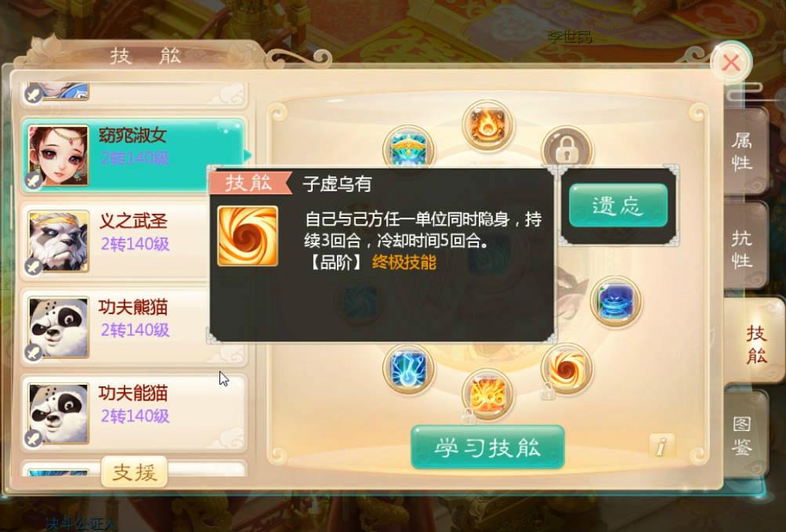Click the 子虚乌有 skill tooltip icon
This screenshot has width=786, height=532.
(248, 236)
